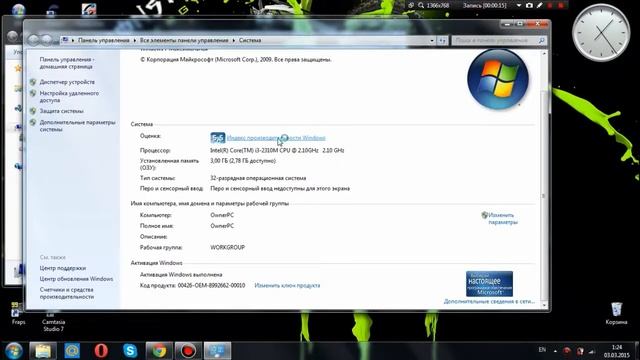Select the installed memory 3,00 ГБ text
The height and width of the screenshot is (360, 640).
click(x=243, y=161)
